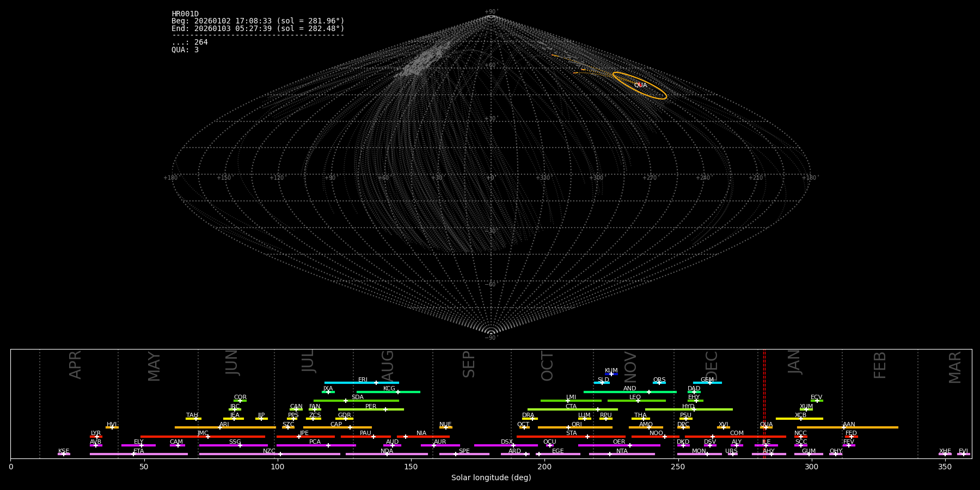The height and width of the screenshot is (490, 980).
Task: Click the LMI shower label
Action: (x=571, y=397)
